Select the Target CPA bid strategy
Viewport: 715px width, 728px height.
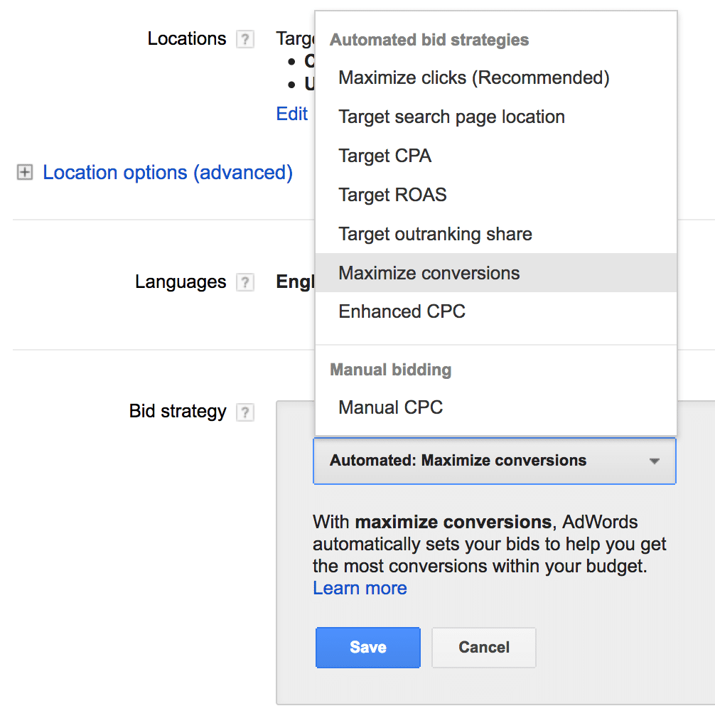[x=385, y=156]
